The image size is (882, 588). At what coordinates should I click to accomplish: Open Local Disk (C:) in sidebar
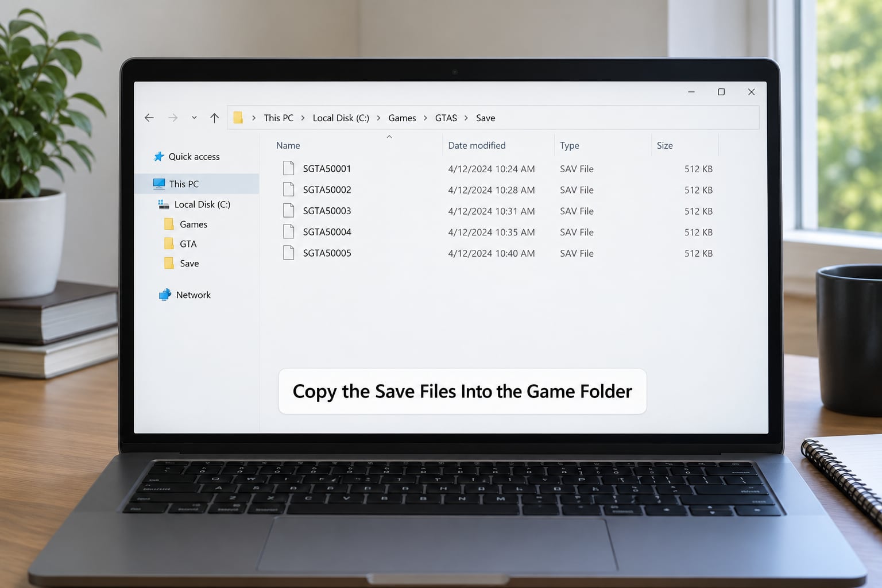[x=202, y=204]
